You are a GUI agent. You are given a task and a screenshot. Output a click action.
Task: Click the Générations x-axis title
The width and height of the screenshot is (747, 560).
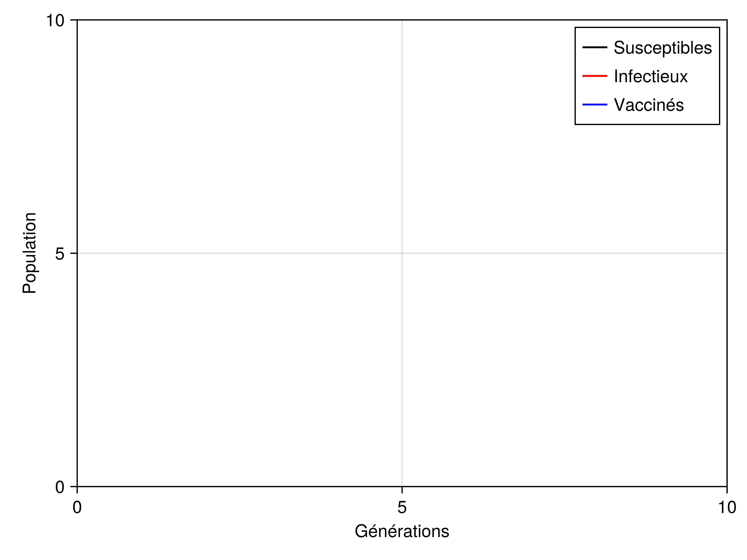pyautogui.click(x=402, y=532)
